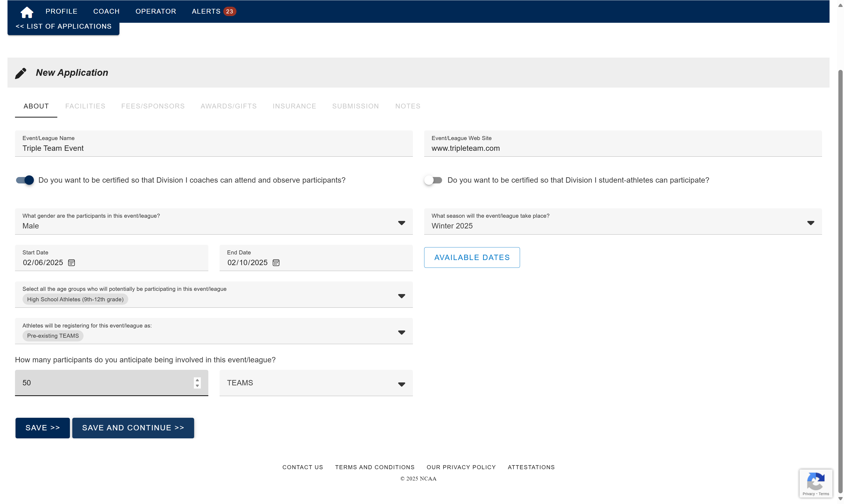Screen dimensions: 844x504
Task: Open the NOTES tab
Action: 408,106
